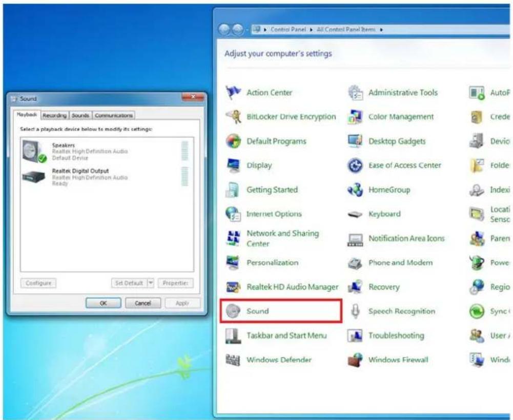Image resolution: width=513 pixels, height=420 pixels.
Task: Click the Realtek Digital Output level meter
Action: point(185,176)
